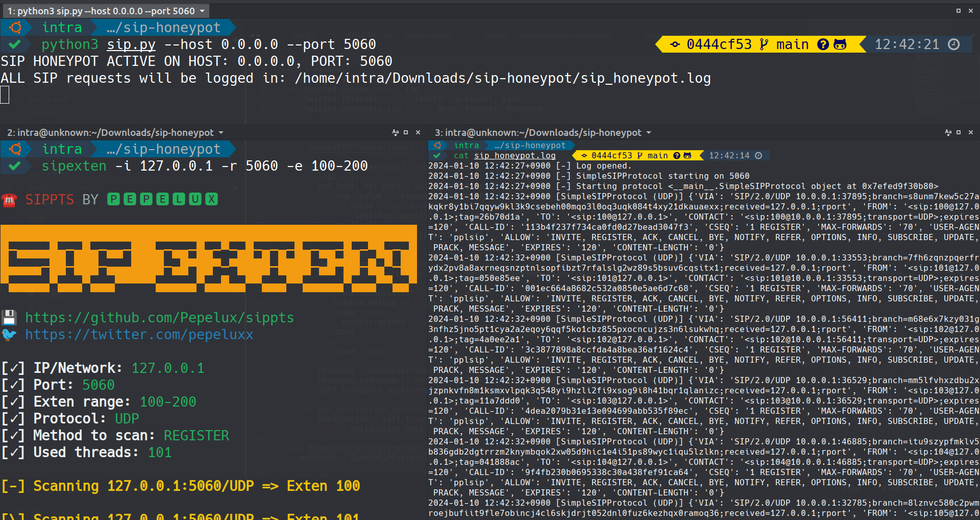Click the '[✓] Port: 5060' line
Viewport: 980px width, 520px height.
click(58, 385)
